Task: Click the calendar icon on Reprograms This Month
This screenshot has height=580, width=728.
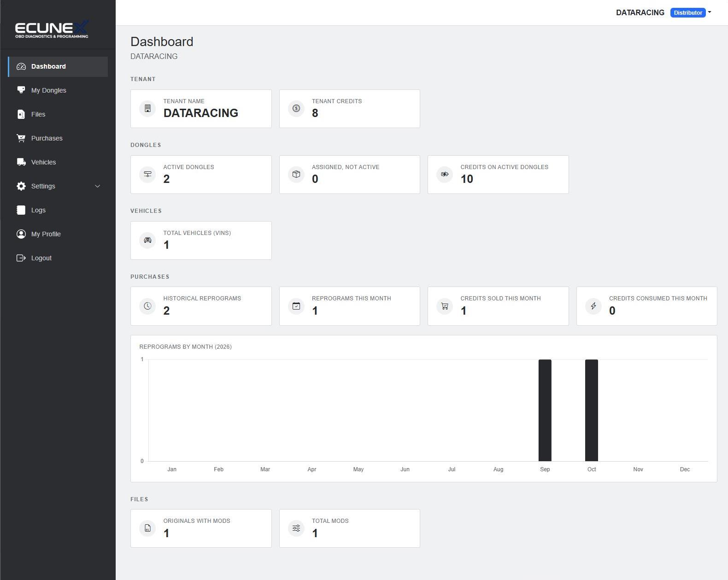Action: [x=296, y=306]
